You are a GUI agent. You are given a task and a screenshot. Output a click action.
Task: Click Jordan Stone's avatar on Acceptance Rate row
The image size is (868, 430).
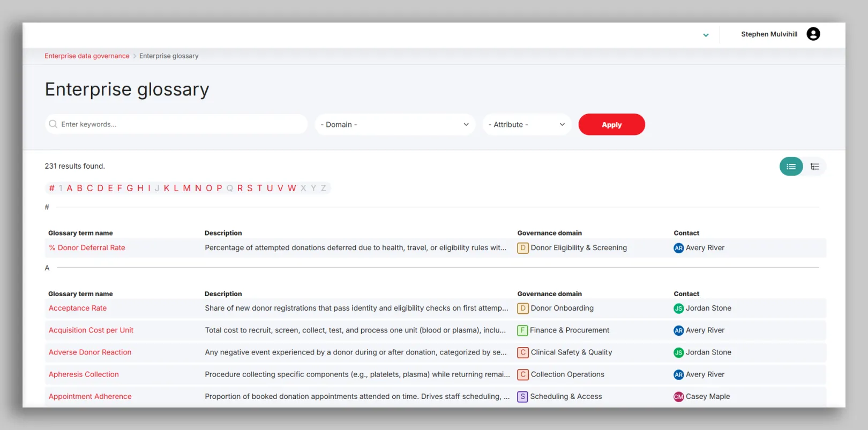(678, 308)
